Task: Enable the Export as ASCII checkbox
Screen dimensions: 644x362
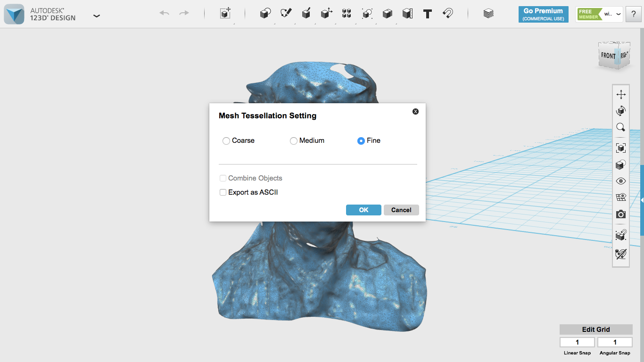Action: pyautogui.click(x=223, y=192)
